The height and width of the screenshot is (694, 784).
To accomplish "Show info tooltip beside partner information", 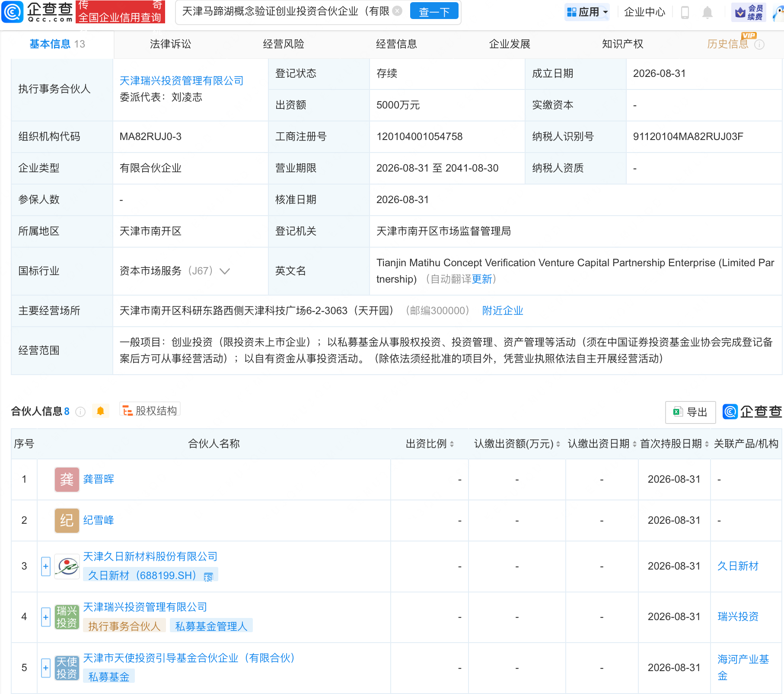I will coord(80,411).
